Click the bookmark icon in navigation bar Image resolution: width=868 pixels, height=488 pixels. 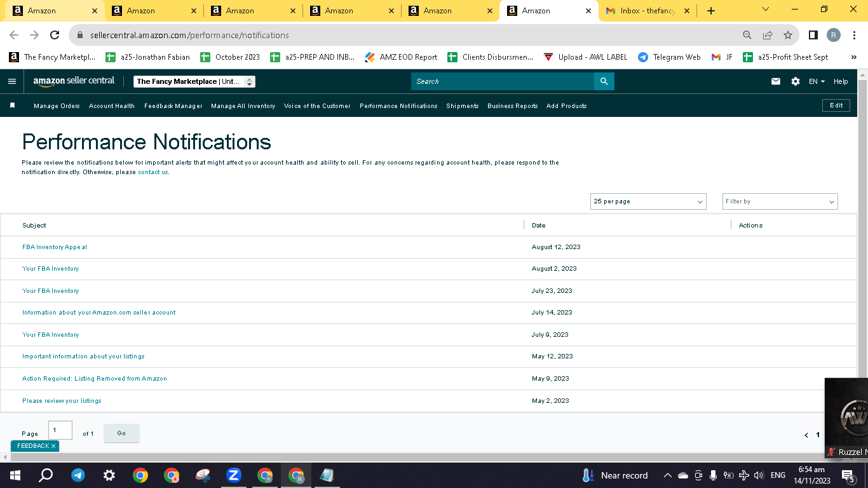12,105
